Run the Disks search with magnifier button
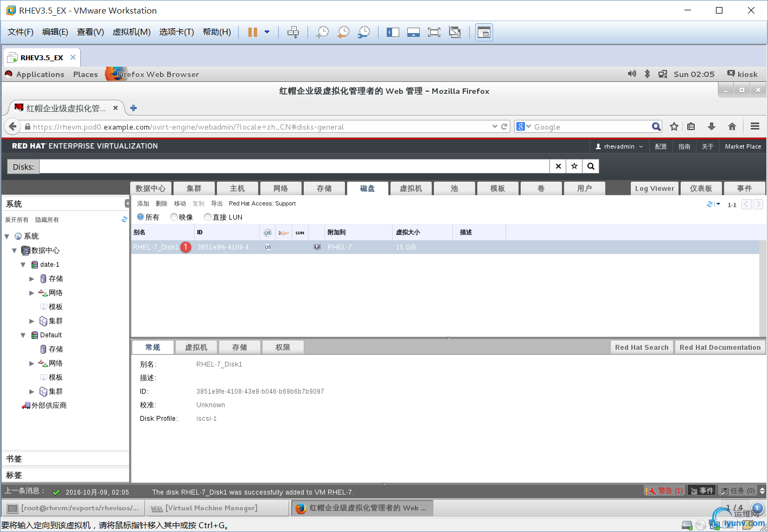The height and width of the screenshot is (532, 768). [x=591, y=166]
